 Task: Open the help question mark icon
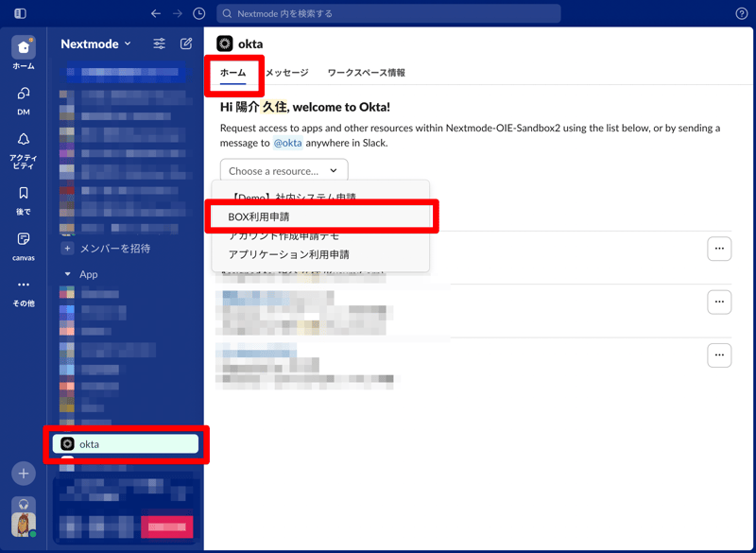click(742, 13)
